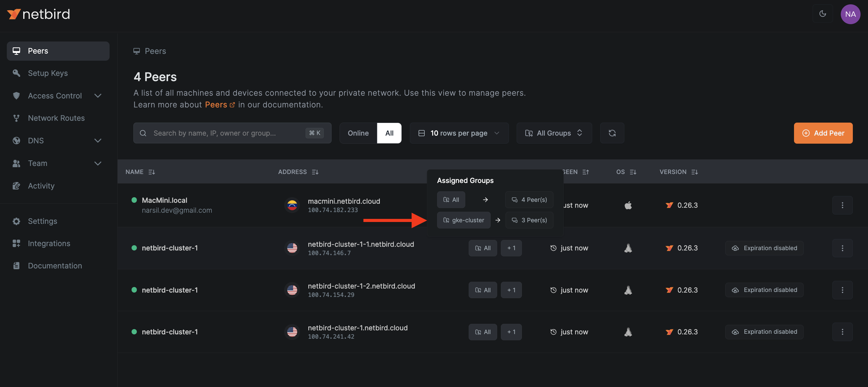This screenshot has width=868, height=387.
Task: Click the refresh peers icon button
Action: point(612,133)
